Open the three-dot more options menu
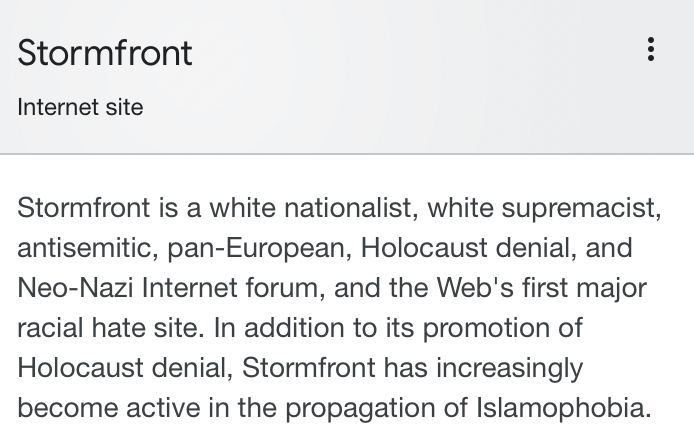 (651, 49)
